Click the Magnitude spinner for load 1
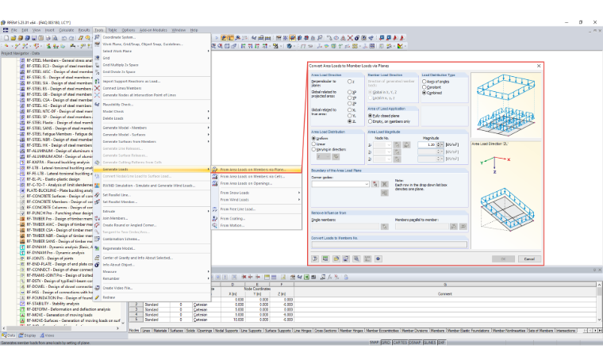 [x=438, y=144]
